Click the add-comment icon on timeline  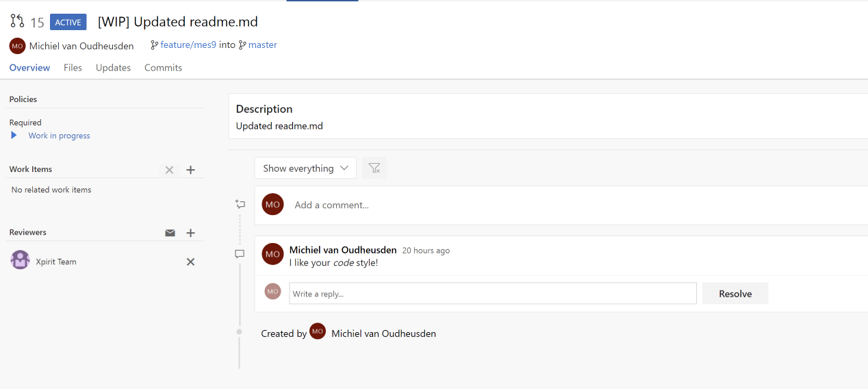[240, 204]
